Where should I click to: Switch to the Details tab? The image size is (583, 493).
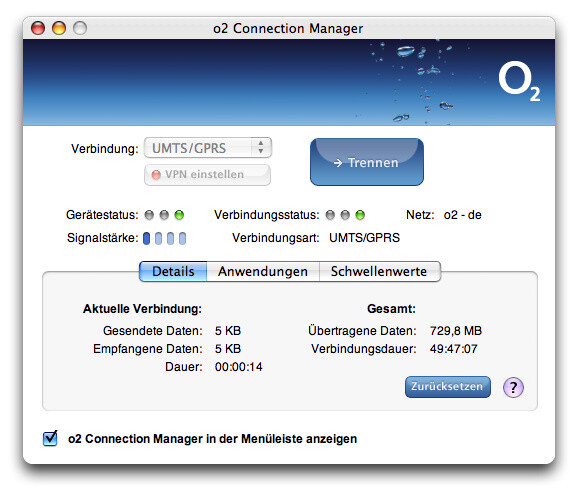(173, 271)
